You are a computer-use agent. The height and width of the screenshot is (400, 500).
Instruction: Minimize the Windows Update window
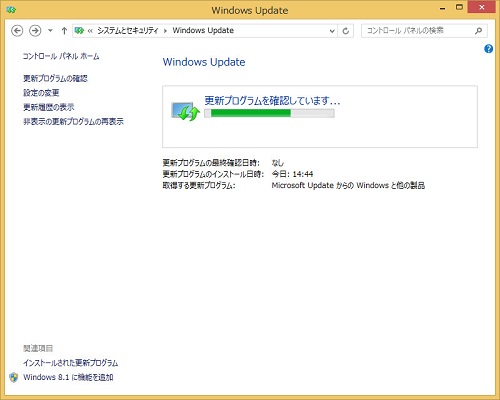pyautogui.click(x=443, y=8)
